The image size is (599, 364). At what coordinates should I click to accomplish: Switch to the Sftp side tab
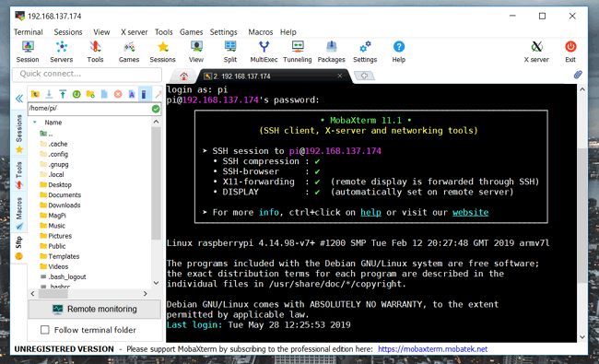19,247
